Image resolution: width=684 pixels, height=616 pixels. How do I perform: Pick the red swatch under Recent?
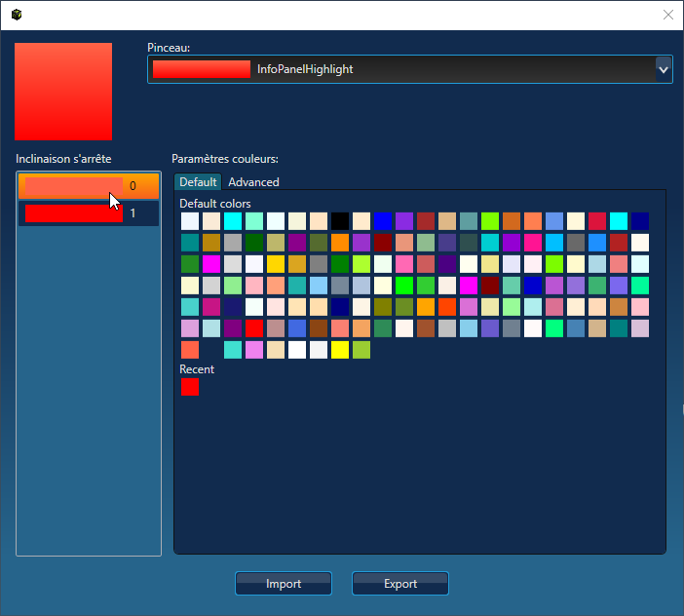(x=190, y=387)
